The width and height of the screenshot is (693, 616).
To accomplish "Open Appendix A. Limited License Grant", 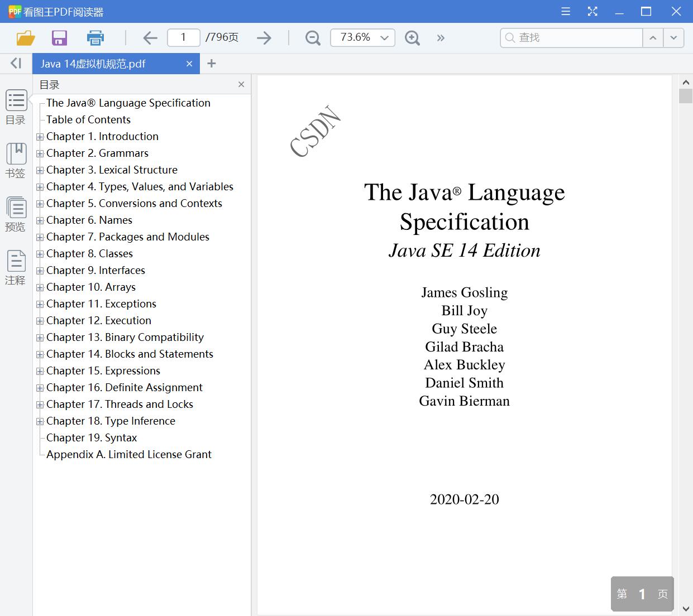I will (x=129, y=454).
